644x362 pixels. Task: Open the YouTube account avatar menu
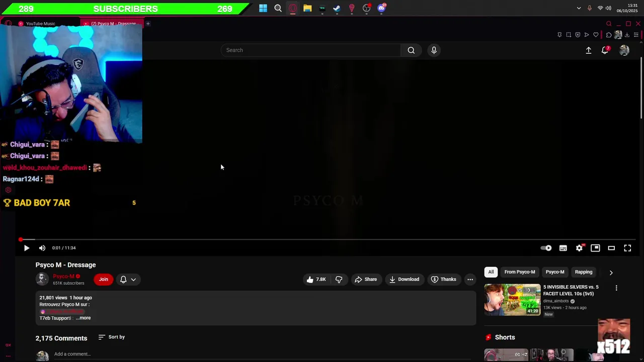pyautogui.click(x=624, y=50)
